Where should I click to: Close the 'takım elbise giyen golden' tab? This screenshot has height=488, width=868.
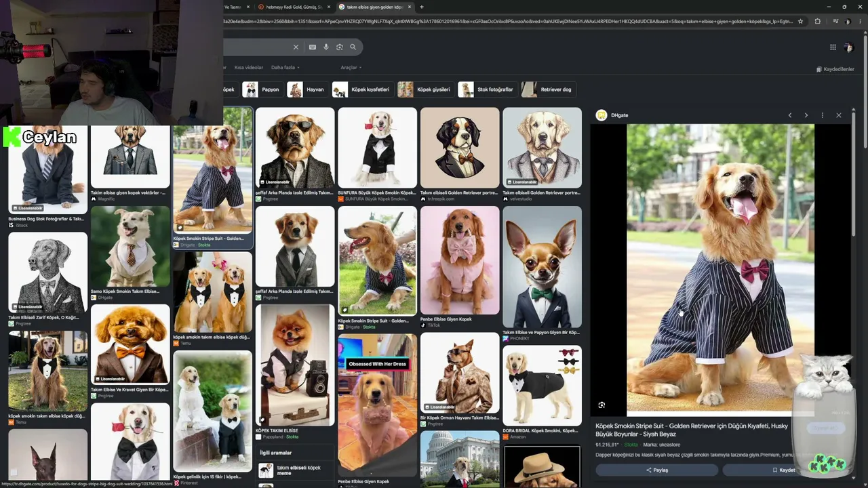410,7
